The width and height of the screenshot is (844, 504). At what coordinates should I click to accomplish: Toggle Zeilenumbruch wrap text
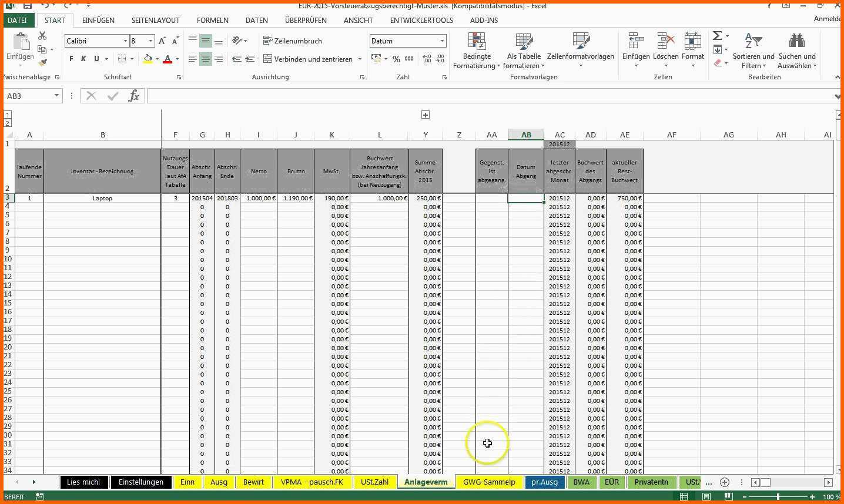click(x=293, y=41)
